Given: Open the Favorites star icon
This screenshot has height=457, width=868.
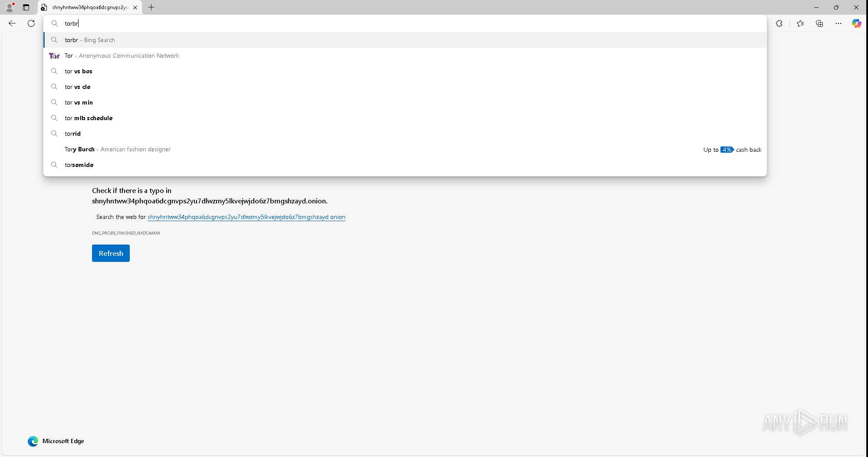Looking at the screenshot, I should [800, 23].
